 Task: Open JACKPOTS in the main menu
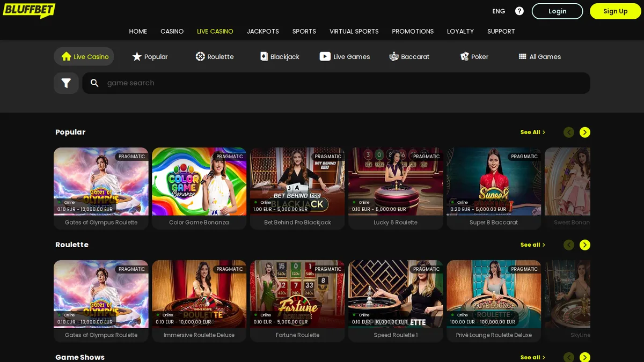click(263, 31)
